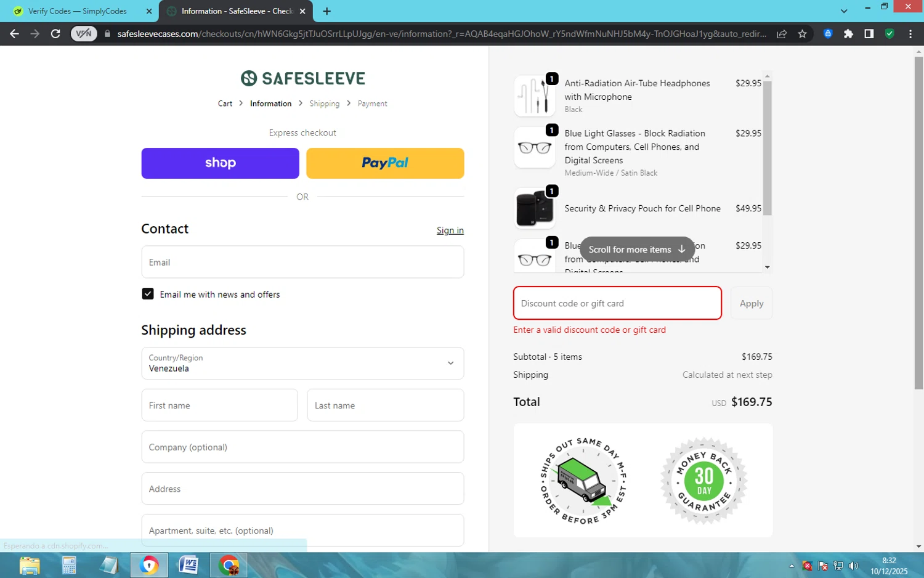Screen dimensions: 924x578
Task: Open File Explorer from taskbar
Action: click(x=30, y=565)
